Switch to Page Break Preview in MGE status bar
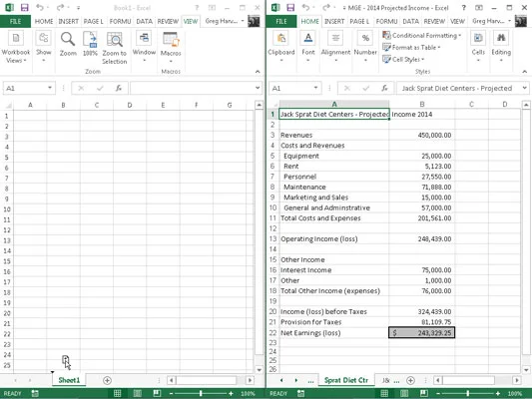The image size is (532, 399). click(424, 393)
